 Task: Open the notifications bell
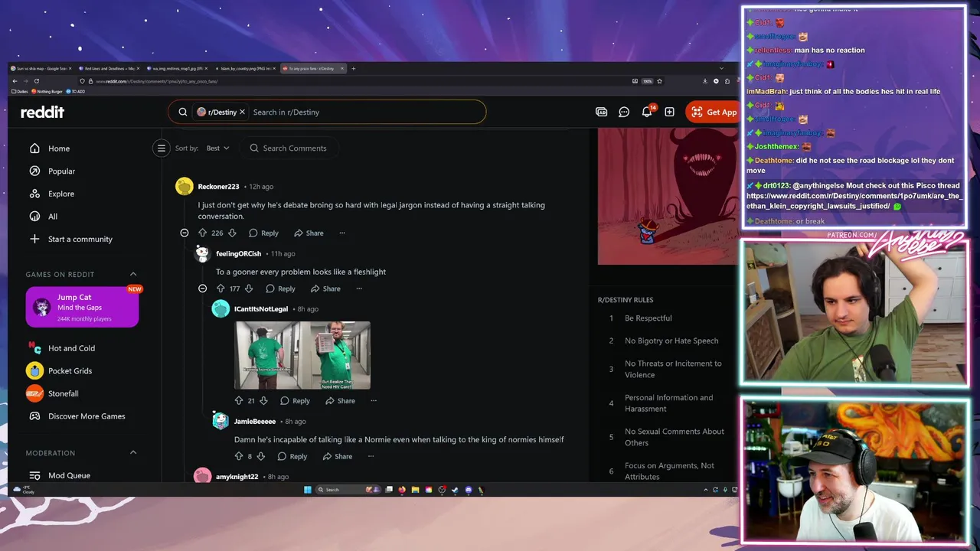tap(647, 112)
